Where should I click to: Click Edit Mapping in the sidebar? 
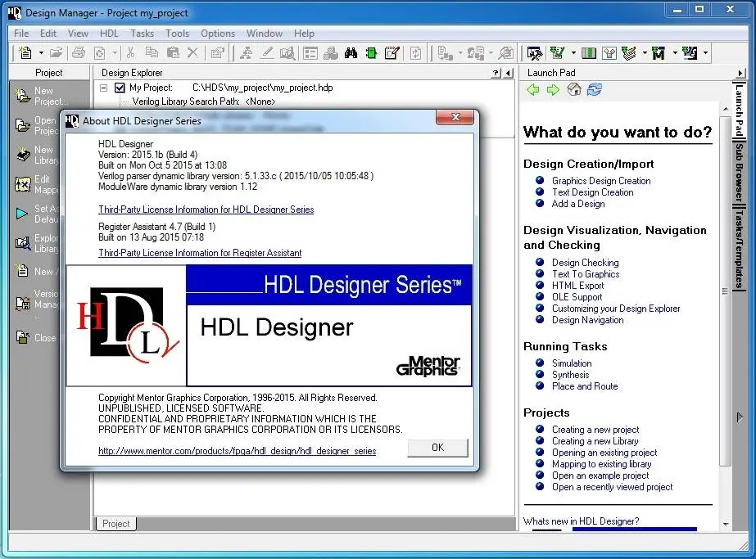click(36, 184)
